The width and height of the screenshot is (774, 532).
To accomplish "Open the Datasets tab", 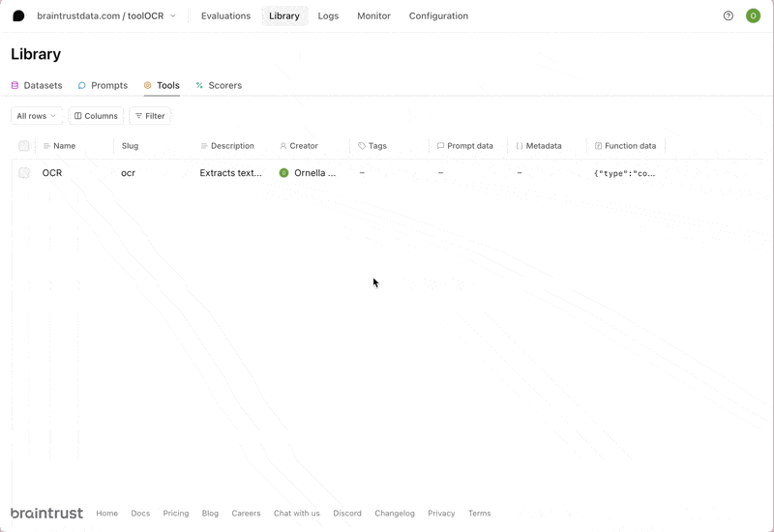I will click(x=37, y=85).
